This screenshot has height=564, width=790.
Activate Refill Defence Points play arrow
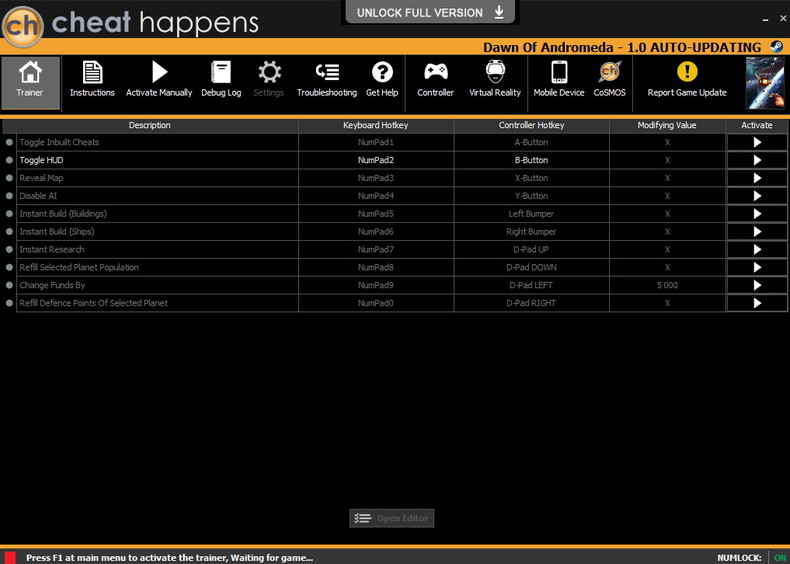(757, 303)
